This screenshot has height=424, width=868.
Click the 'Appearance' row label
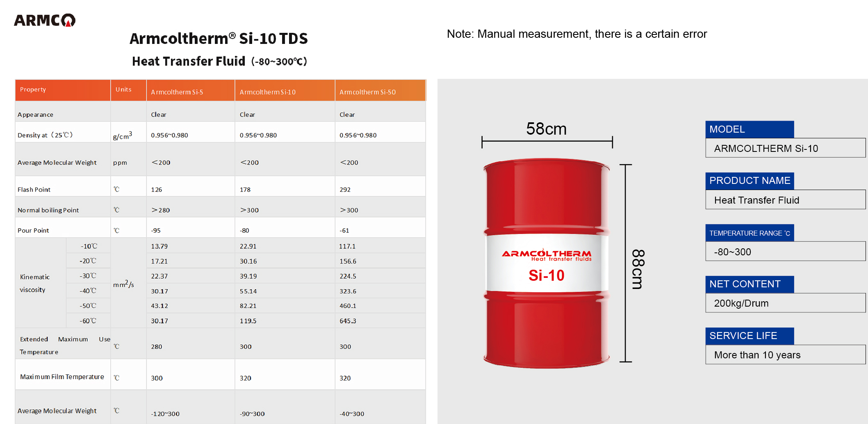[x=35, y=115]
